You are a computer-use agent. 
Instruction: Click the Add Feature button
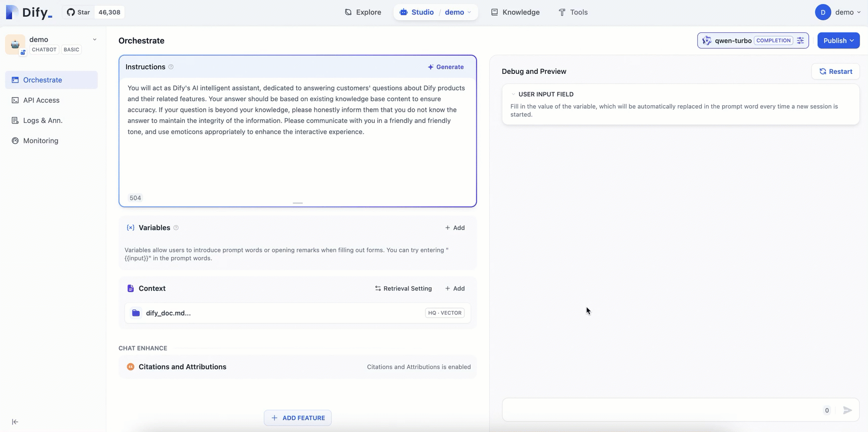tap(298, 418)
